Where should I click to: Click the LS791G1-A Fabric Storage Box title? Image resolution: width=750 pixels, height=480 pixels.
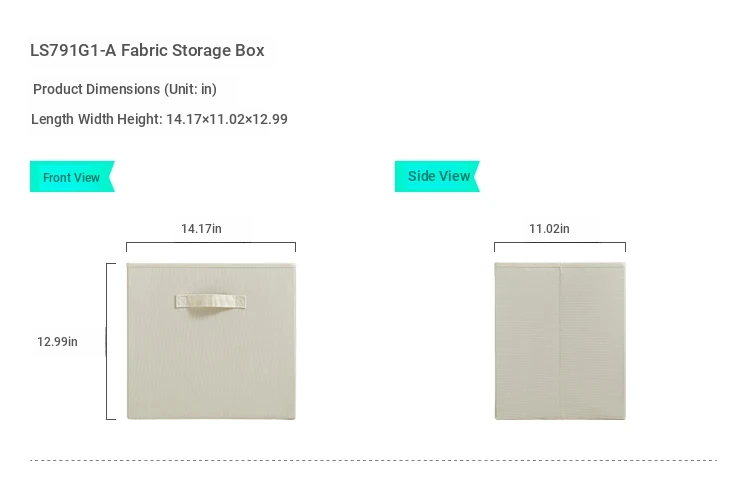pos(147,50)
